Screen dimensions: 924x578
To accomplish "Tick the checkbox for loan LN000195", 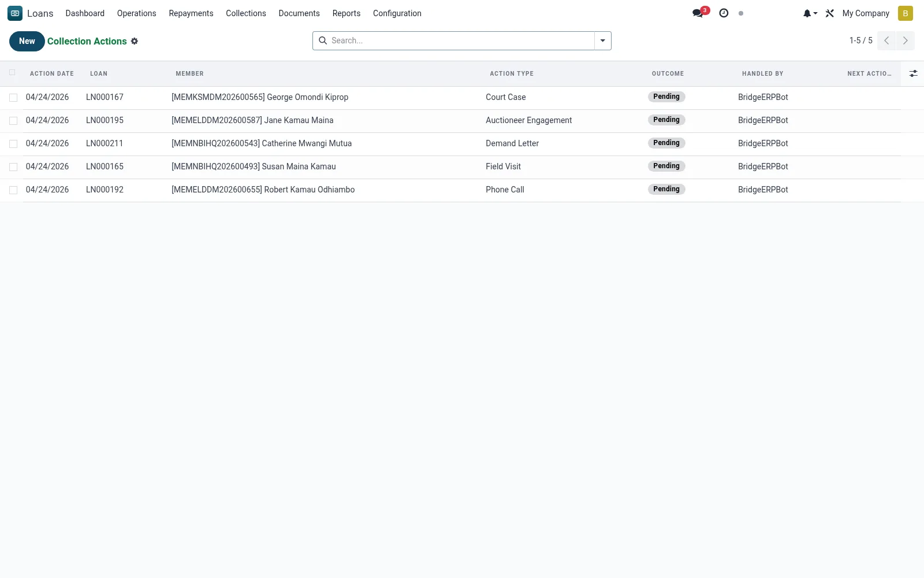I will 13,121.
